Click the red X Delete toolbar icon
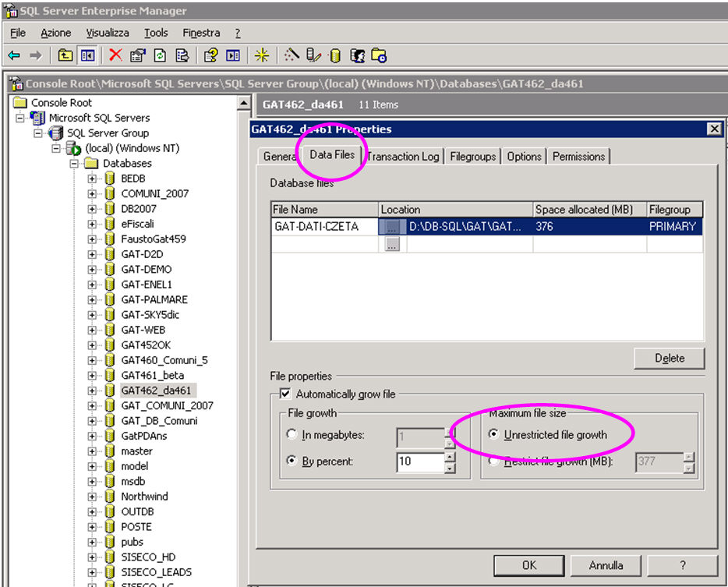 click(x=115, y=55)
